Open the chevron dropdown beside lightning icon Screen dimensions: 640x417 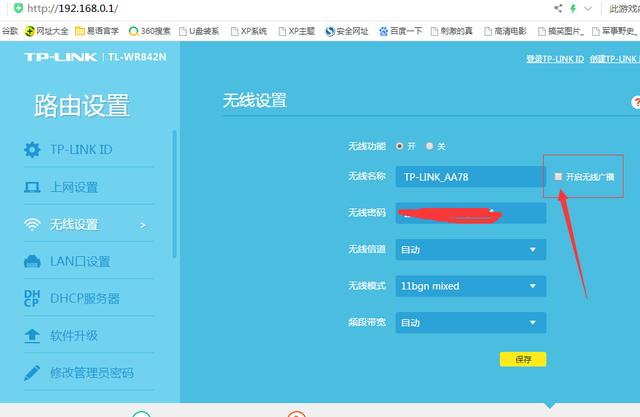pyautogui.click(x=588, y=8)
